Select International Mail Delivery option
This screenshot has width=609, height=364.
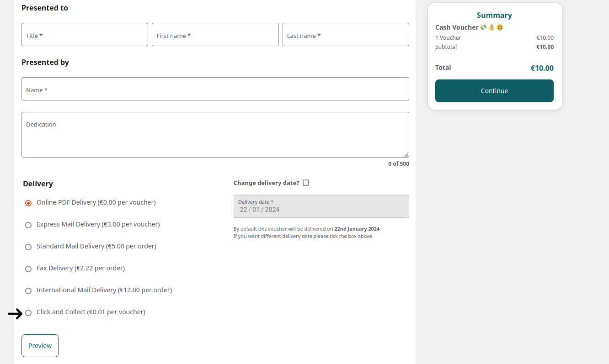click(28, 291)
